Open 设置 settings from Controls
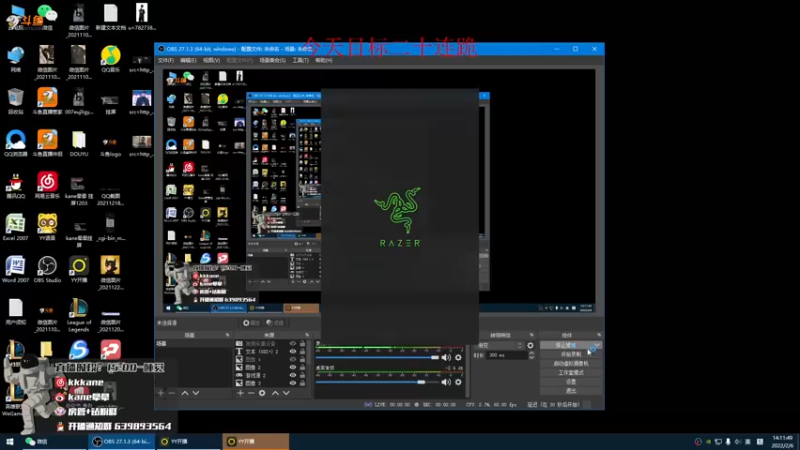Screen dimensions: 800x450 pyautogui.click(x=571, y=382)
